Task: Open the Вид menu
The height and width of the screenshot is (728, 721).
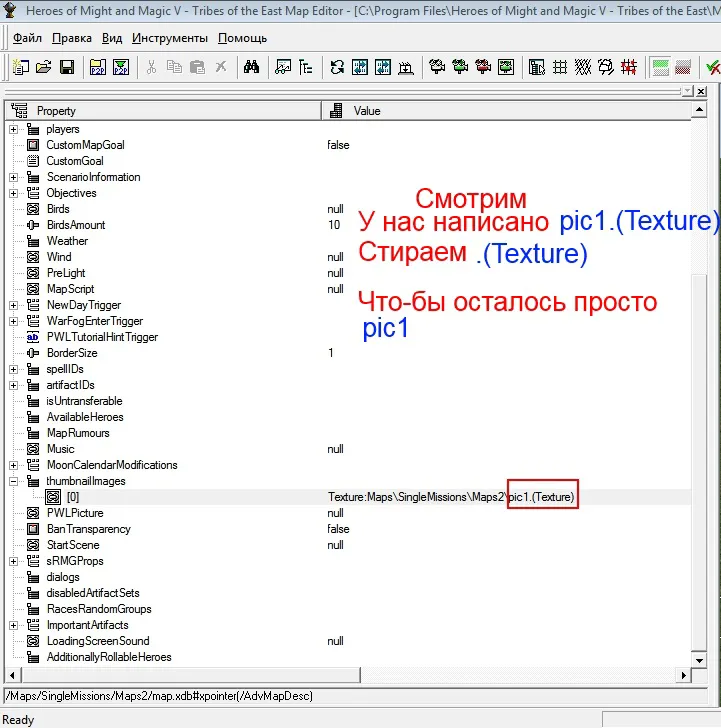Action: click(x=112, y=38)
